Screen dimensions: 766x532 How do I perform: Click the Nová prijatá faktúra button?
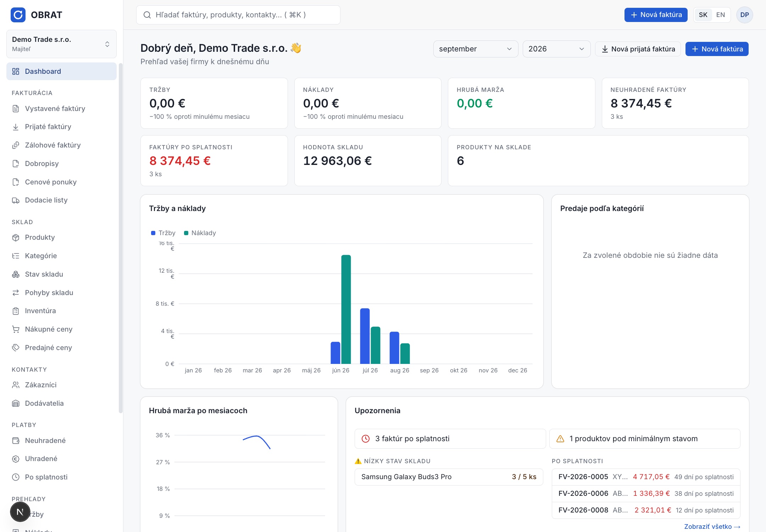coord(638,49)
